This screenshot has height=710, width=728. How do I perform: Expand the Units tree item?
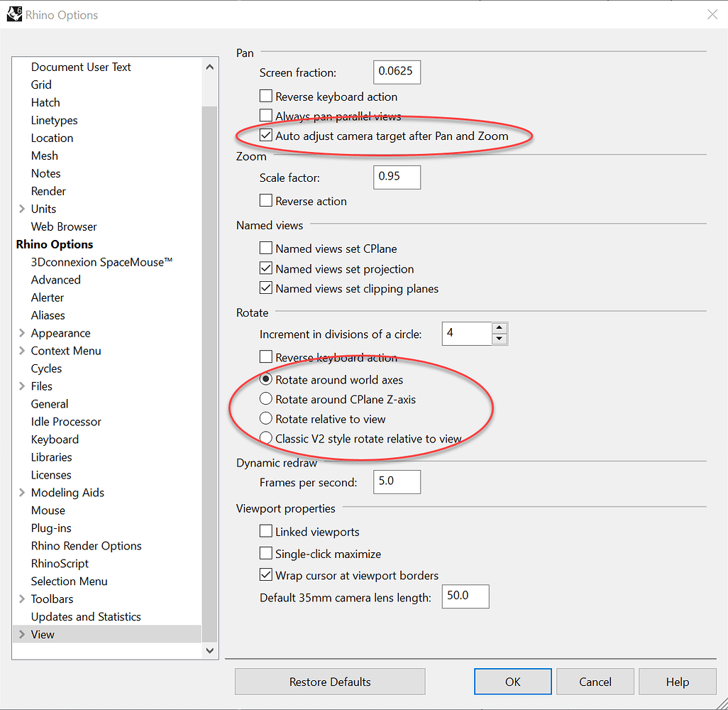pos(21,208)
